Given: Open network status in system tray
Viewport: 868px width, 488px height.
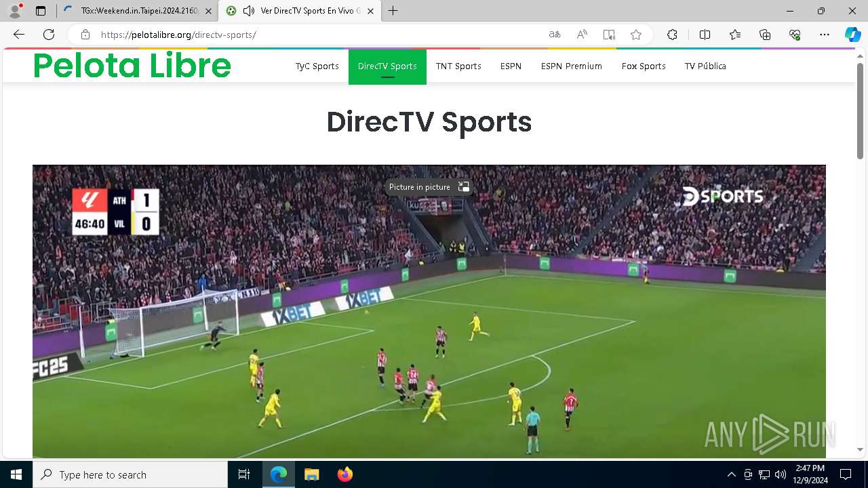Looking at the screenshot, I should (x=764, y=474).
